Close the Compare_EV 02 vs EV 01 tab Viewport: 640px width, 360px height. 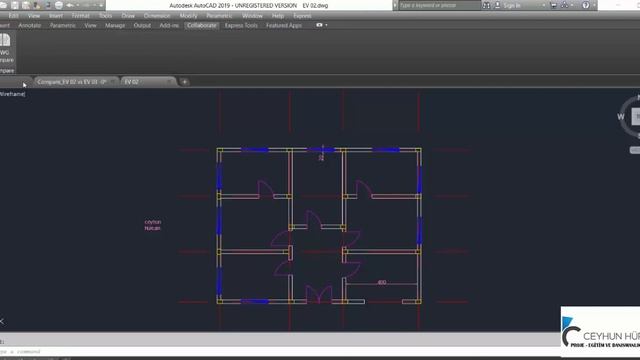coord(113,82)
